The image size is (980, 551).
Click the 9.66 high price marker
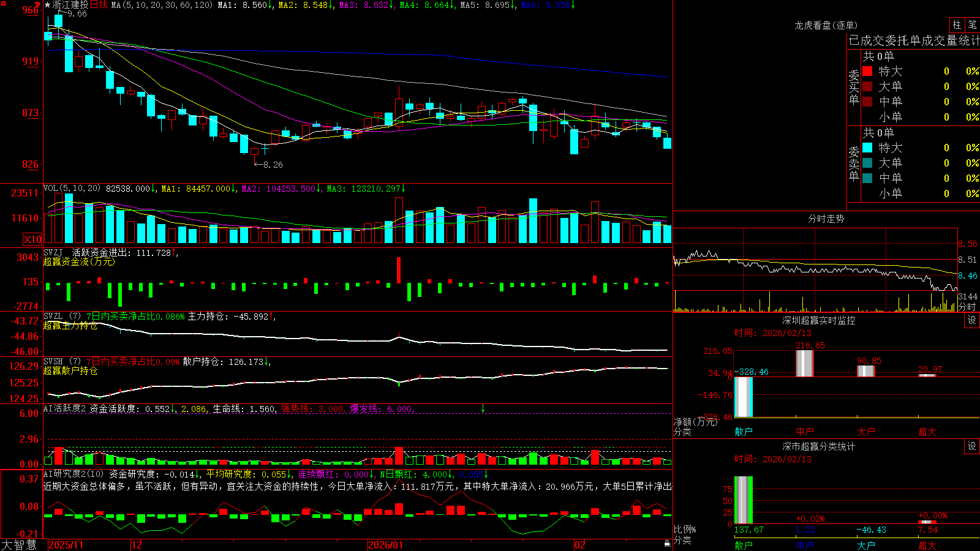(77, 13)
